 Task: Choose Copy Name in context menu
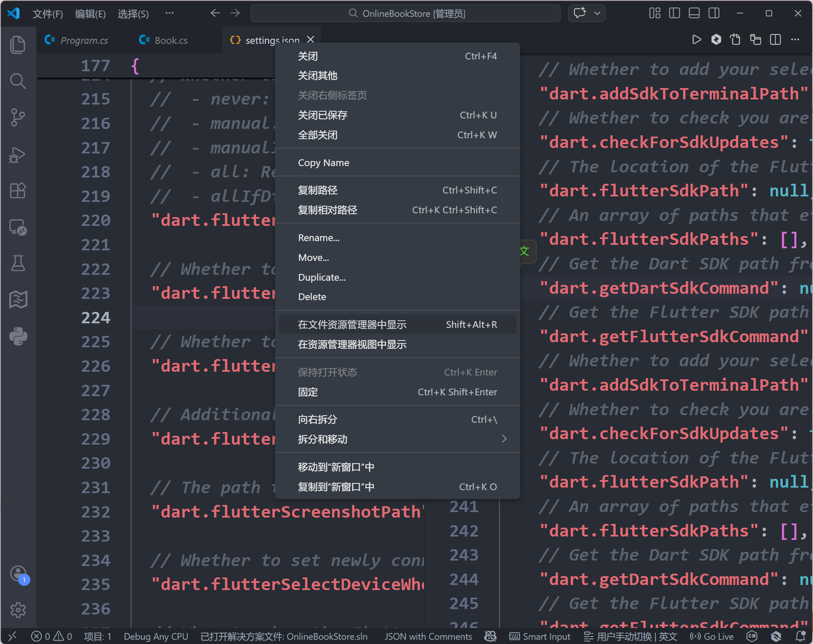397,163
